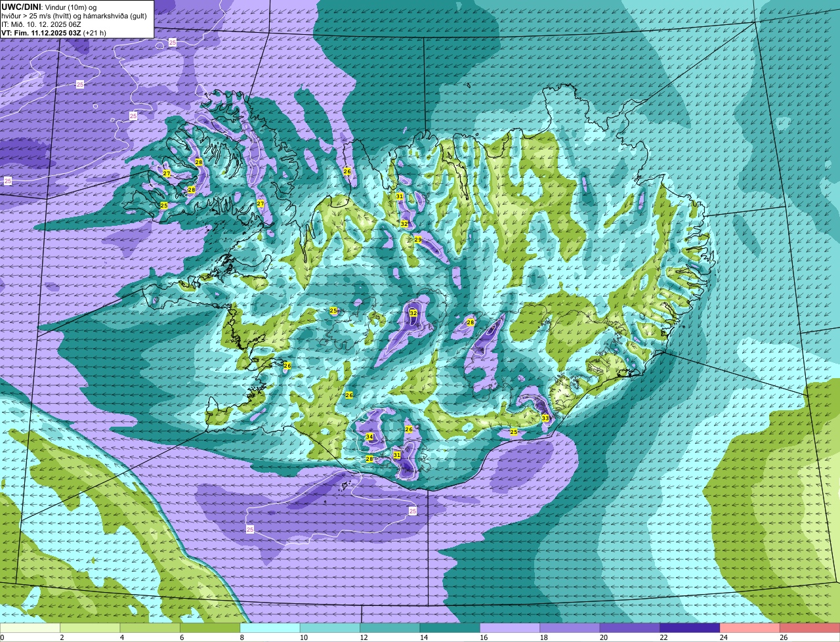
Task: Click the legend scale tick label '18'
Action: click(543, 637)
